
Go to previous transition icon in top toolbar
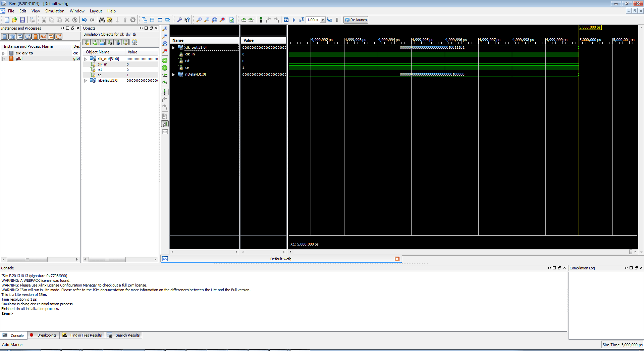(244, 20)
